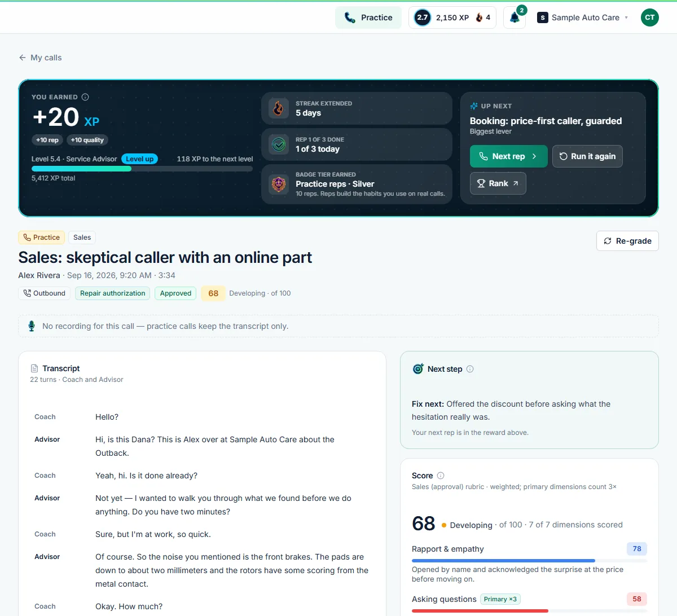Viewport: 677px width, 616px height.
Task: Click the 58 Asking questions score badge
Action: pyautogui.click(x=637, y=599)
